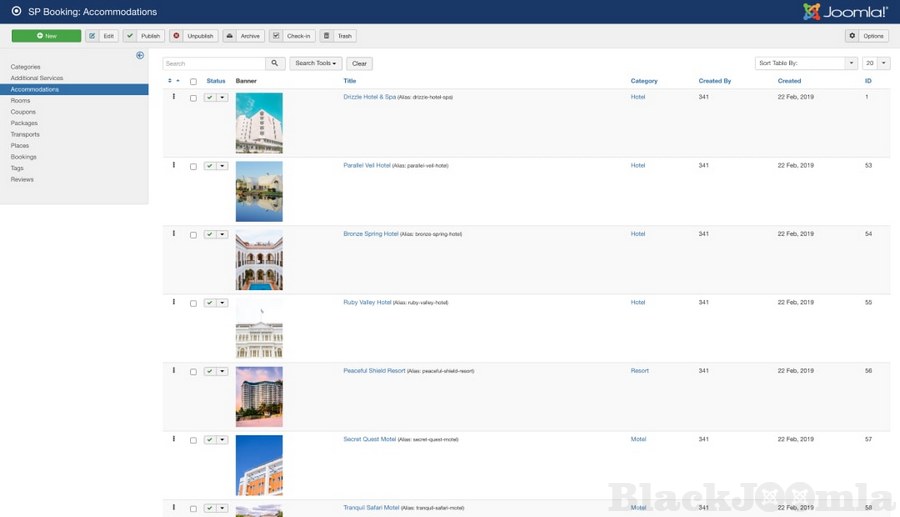Collapse the sidebar with the arrow icon
Screen dimensions: 900x517
pyautogui.click(x=140, y=55)
